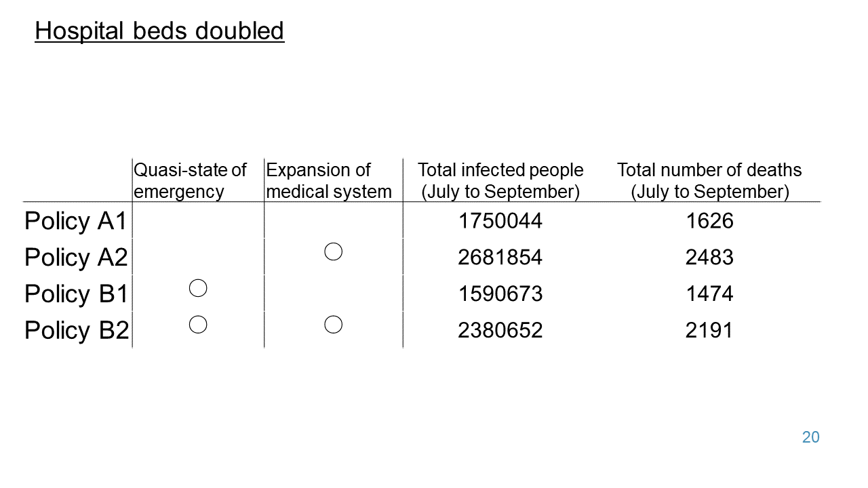Select the Policy B1 row label
The height and width of the screenshot is (488, 868).
(x=76, y=294)
